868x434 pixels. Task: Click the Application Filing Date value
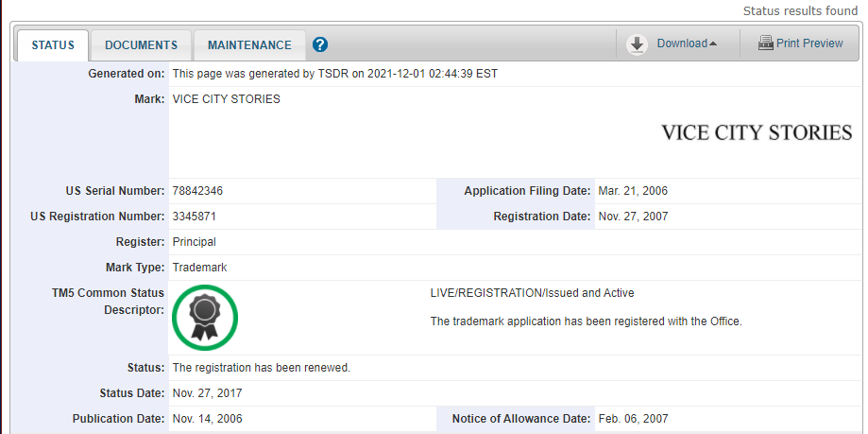[x=633, y=191]
